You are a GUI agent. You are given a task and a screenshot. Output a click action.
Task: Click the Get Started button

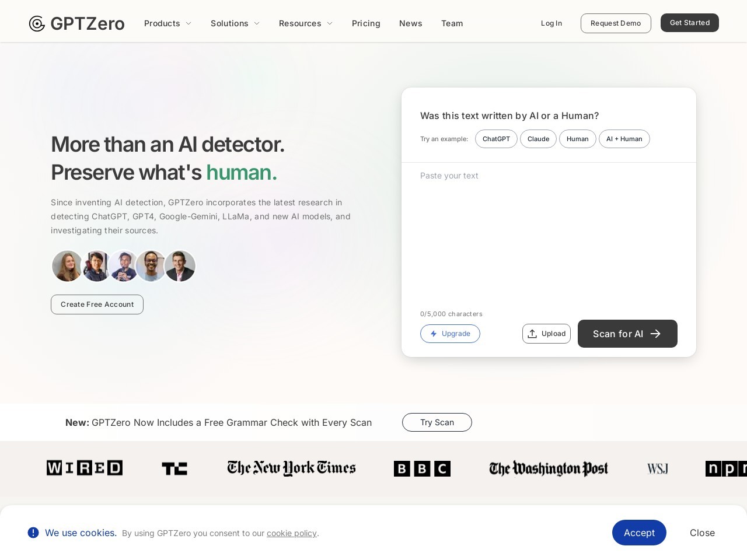tap(690, 23)
